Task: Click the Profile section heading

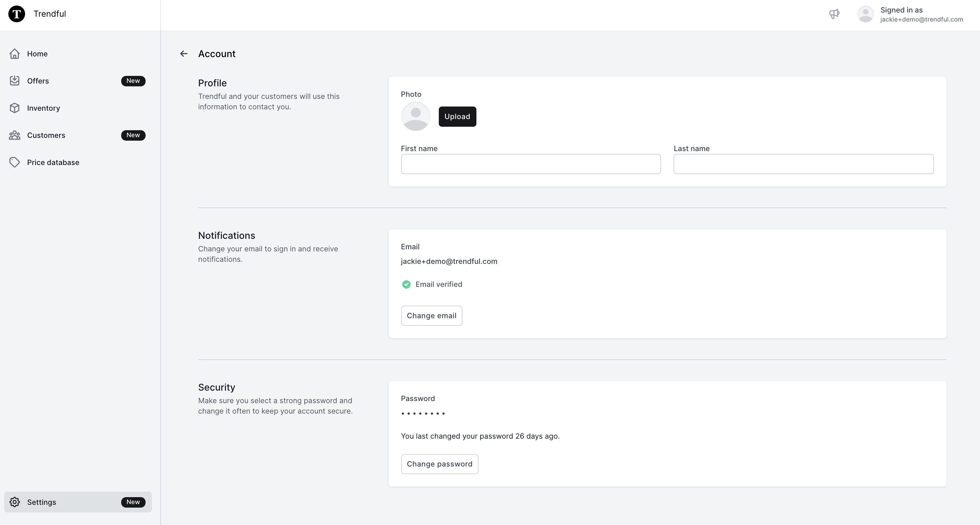Action: [x=212, y=83]
